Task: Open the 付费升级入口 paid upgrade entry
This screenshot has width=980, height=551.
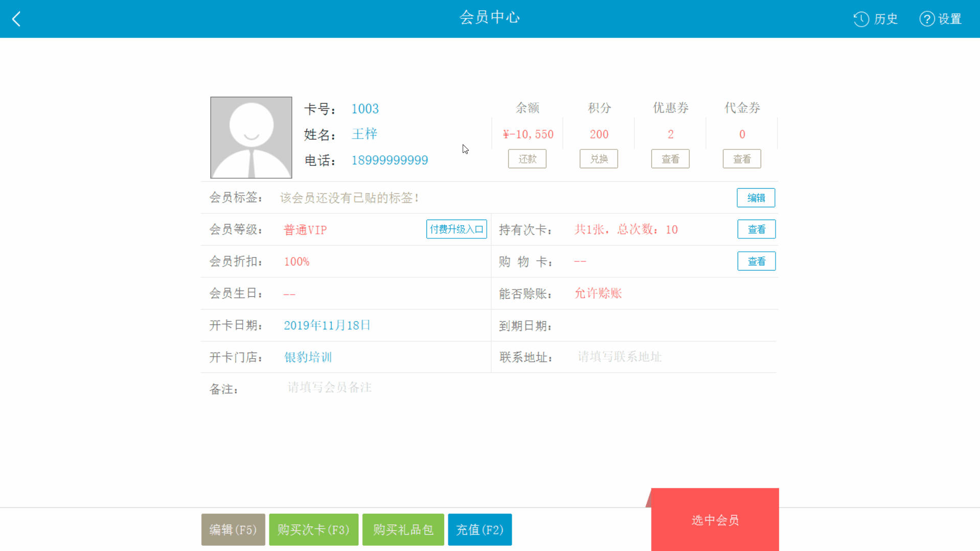Action: tap(457, 229)
